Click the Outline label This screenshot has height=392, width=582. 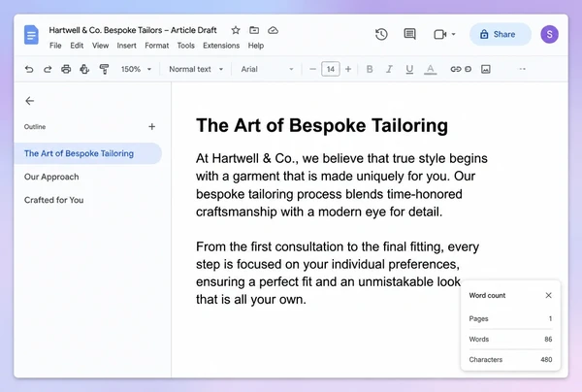(x=35, y=127)
